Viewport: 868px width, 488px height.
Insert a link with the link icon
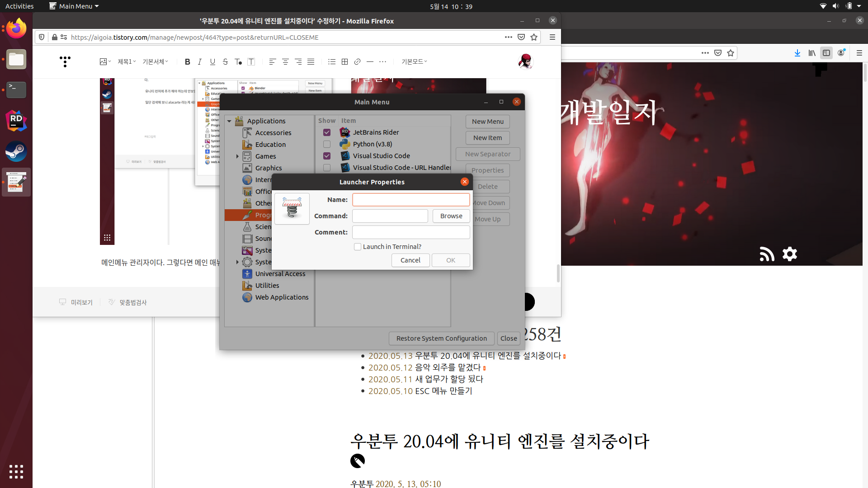tap(357, 62)
